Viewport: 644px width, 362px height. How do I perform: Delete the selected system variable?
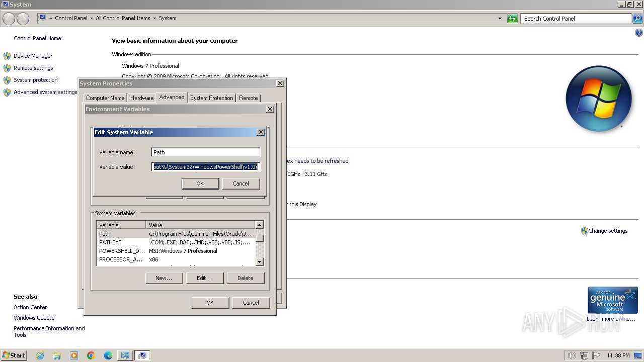(x=245, y=278)
